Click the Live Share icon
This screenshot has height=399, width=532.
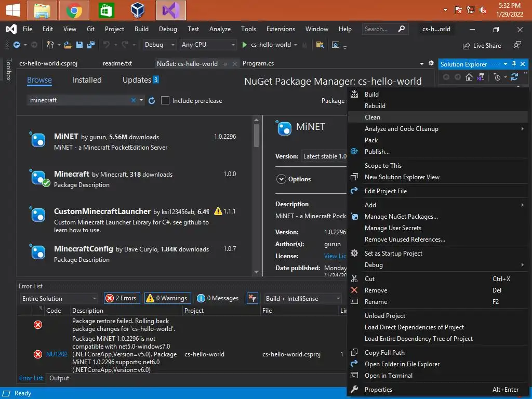click(467, 46)
